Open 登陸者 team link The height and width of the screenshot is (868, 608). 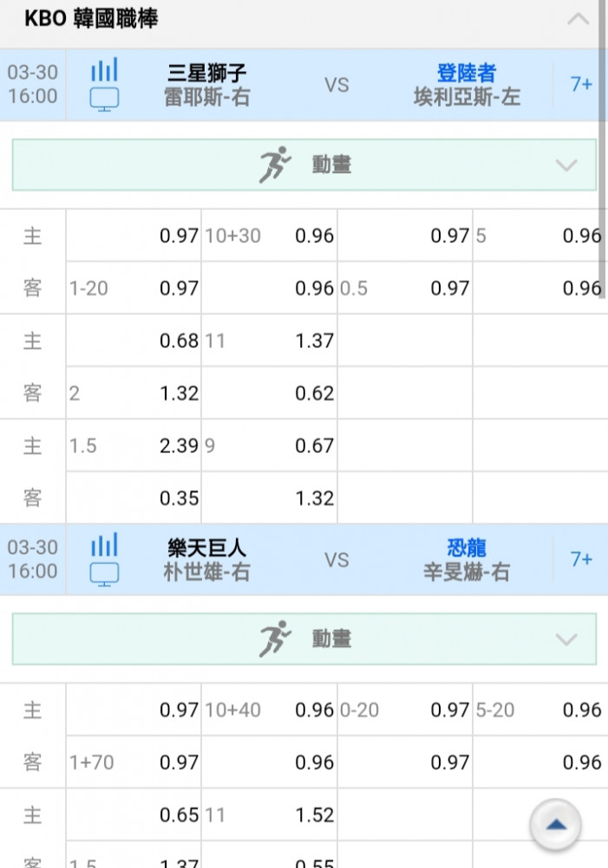tap(467, 73)
